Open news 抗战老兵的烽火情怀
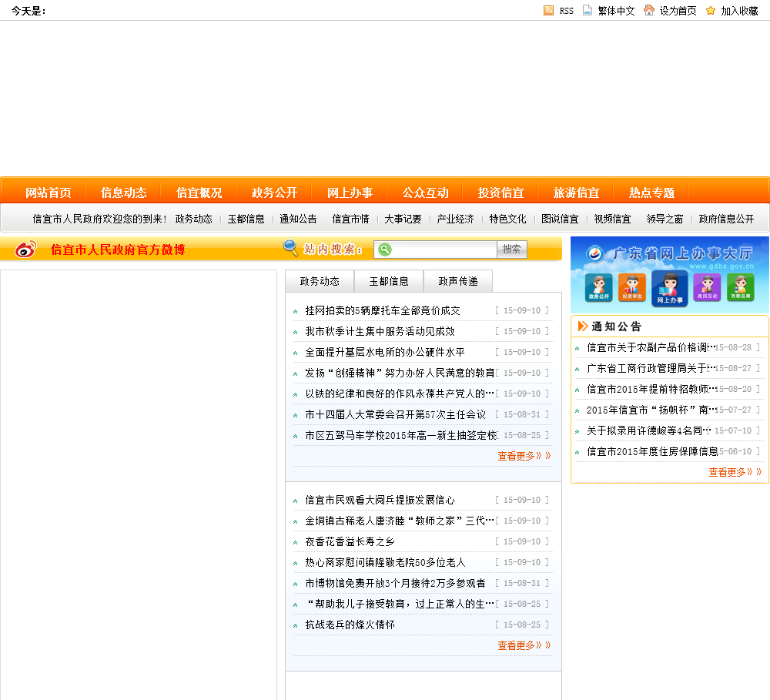This screenshot has width=770, height=700. coord(350,625)
